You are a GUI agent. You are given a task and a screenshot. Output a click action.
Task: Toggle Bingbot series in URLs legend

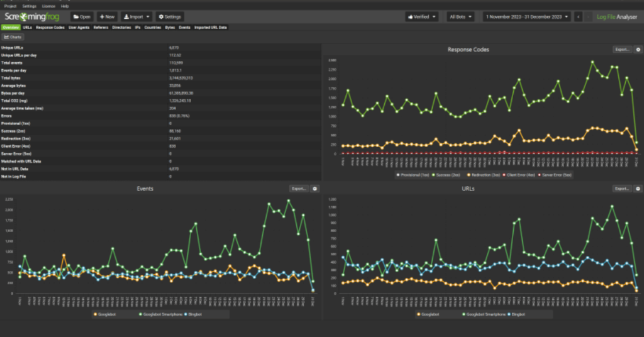(517, 314)
